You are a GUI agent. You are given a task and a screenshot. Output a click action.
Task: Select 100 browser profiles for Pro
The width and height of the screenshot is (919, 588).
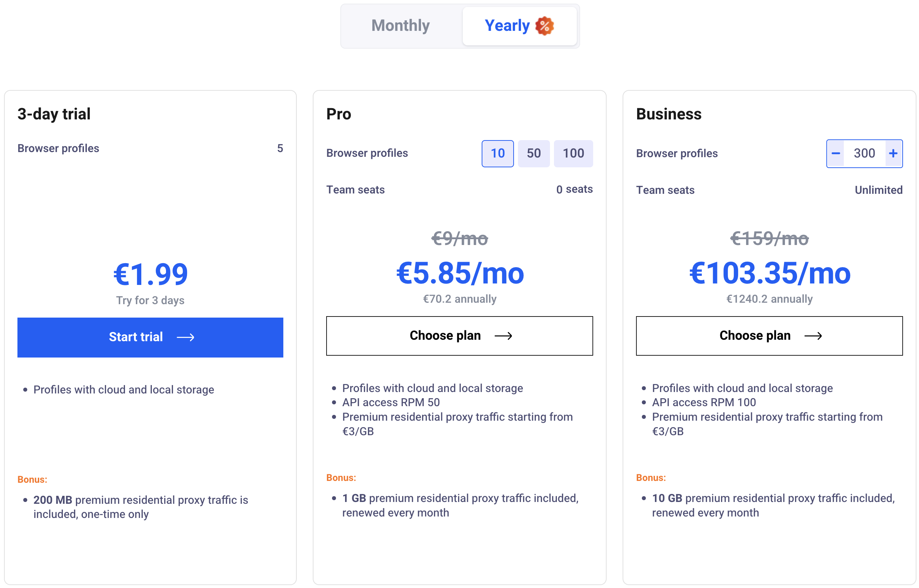tap(573, 153)
